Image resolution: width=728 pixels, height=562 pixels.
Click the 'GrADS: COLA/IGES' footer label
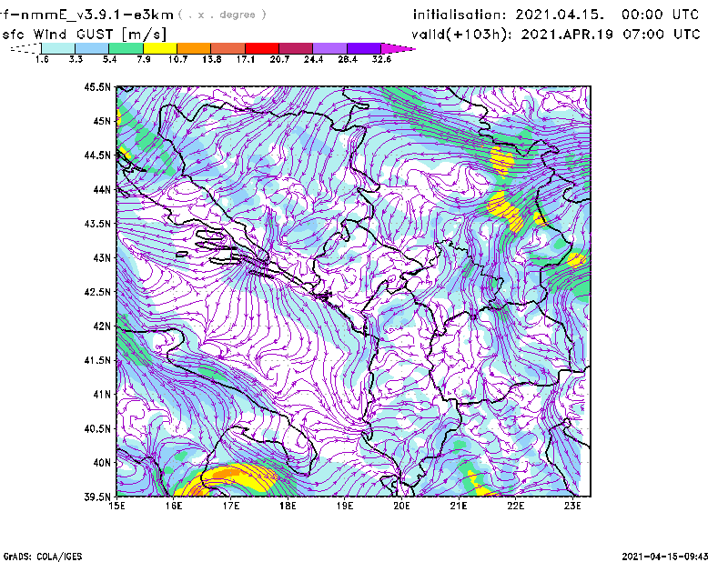click(x=43, y=557)
